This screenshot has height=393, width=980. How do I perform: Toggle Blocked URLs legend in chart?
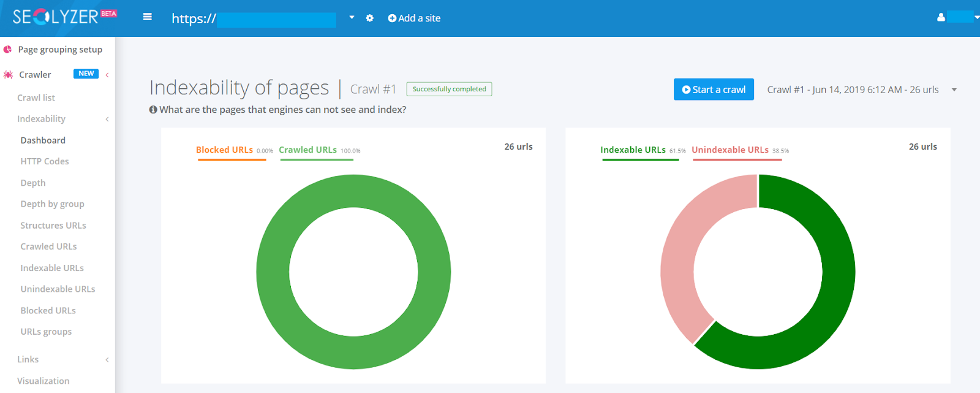[x=225, y=150]
